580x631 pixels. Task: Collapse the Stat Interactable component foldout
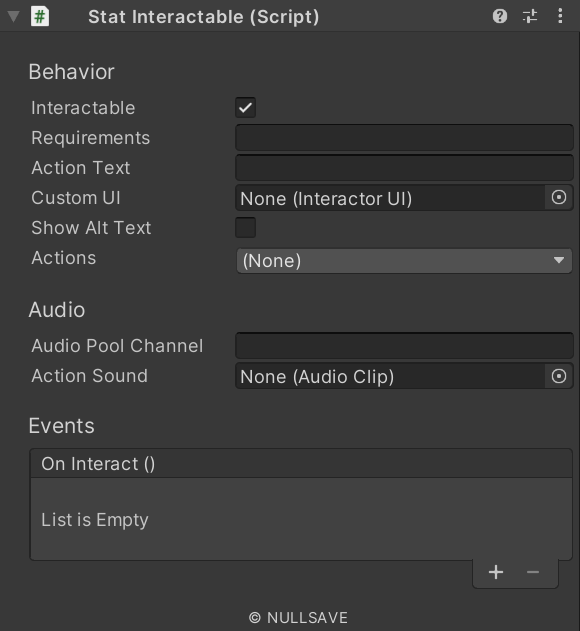point(13,16)
